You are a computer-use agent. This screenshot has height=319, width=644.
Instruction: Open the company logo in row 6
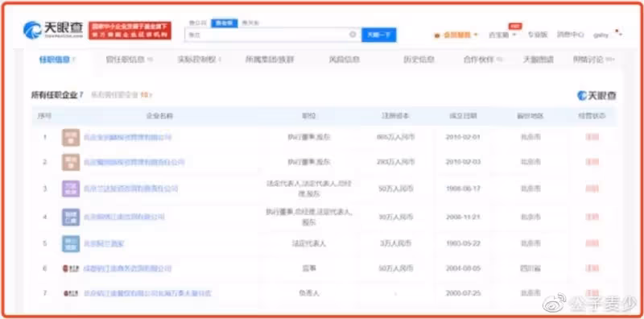(x=71, y=268)
